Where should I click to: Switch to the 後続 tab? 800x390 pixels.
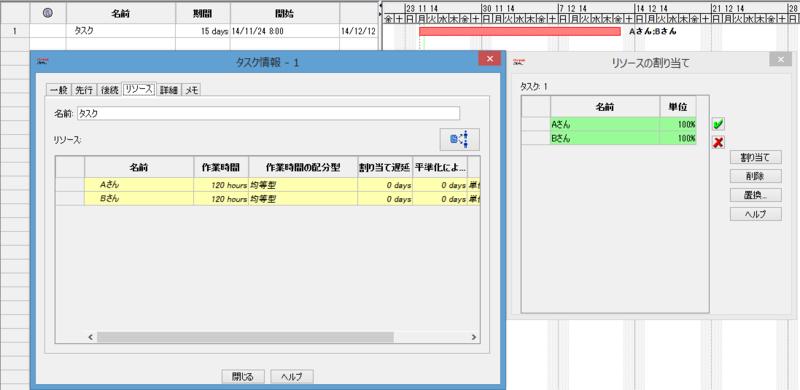point(109,90)
